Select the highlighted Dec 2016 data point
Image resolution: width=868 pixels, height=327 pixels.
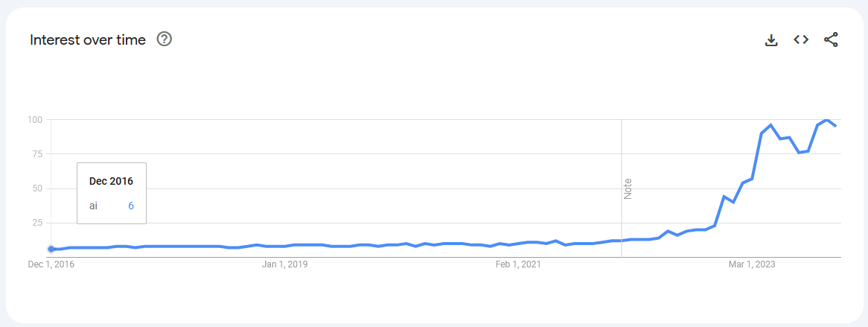[51, 249]
